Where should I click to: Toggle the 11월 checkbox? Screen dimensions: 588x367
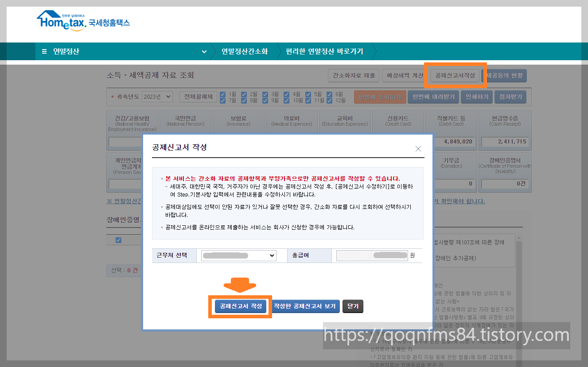(308, 100)
